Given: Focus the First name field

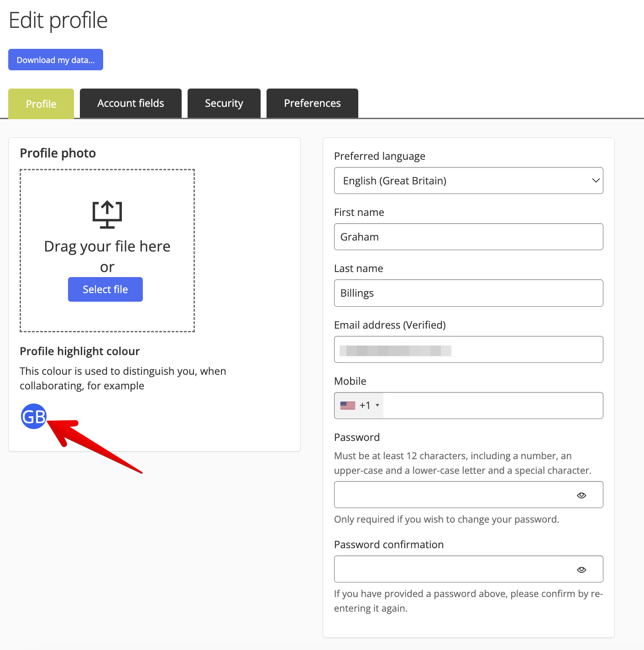Looking at the screenshot, I should pyautogui.click(x=469, y=237).
